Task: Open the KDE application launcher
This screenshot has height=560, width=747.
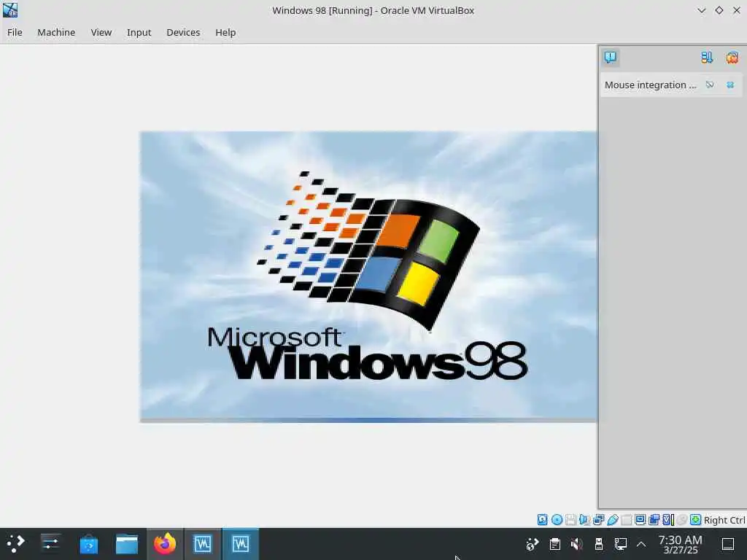Action: [x=15, y=544]
